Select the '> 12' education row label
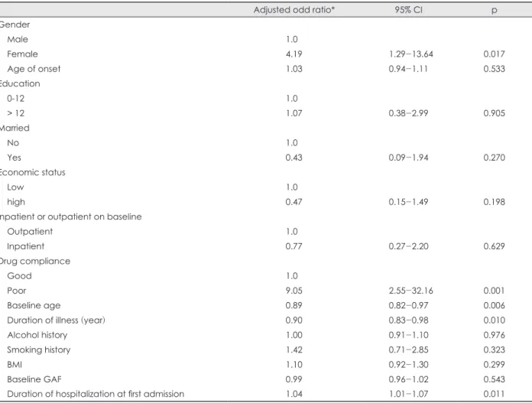The image size is (532, 403). tap(15, 113)
